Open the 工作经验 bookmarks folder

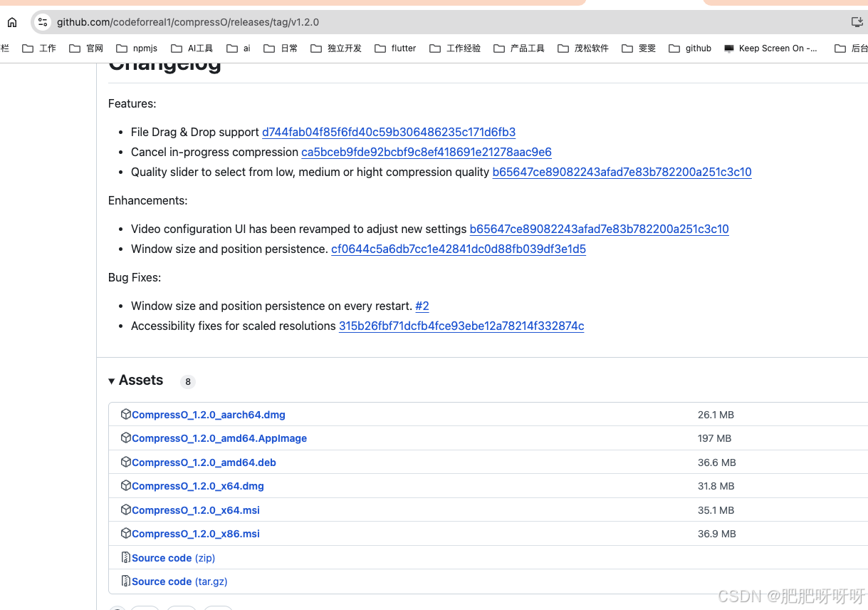coord(455,48)
